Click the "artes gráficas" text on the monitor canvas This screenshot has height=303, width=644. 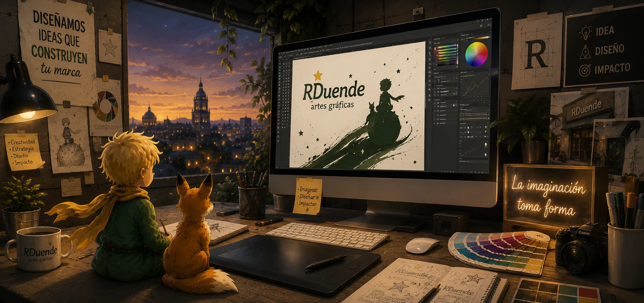click(332, 106)
